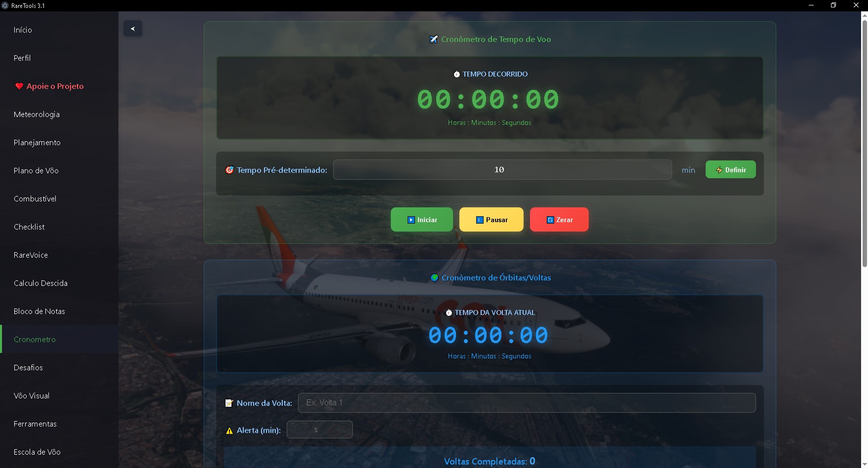The width and height of the screenshot is (868, 468).
Task: Select the Cronometro sidebar item
Action: click(x=59, y=340)
